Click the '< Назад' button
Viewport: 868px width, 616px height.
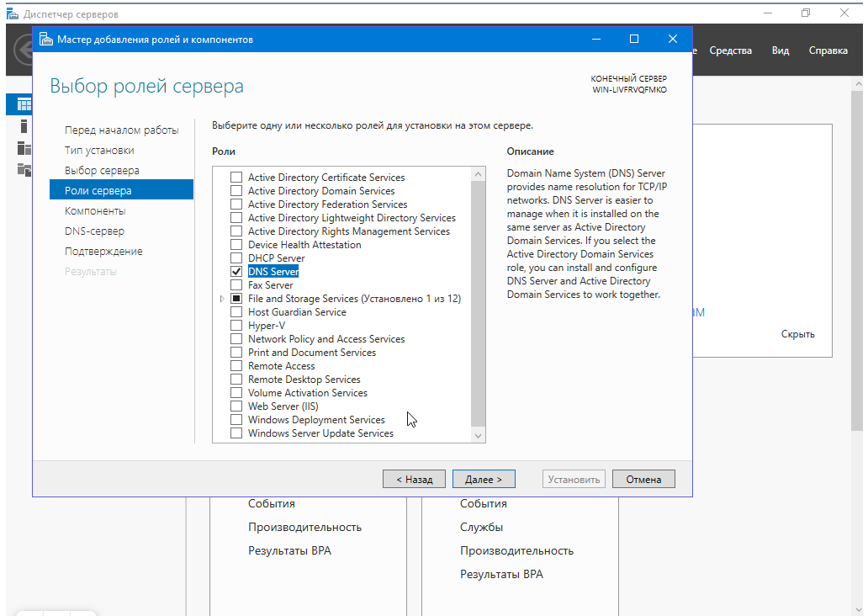[414, 479]
